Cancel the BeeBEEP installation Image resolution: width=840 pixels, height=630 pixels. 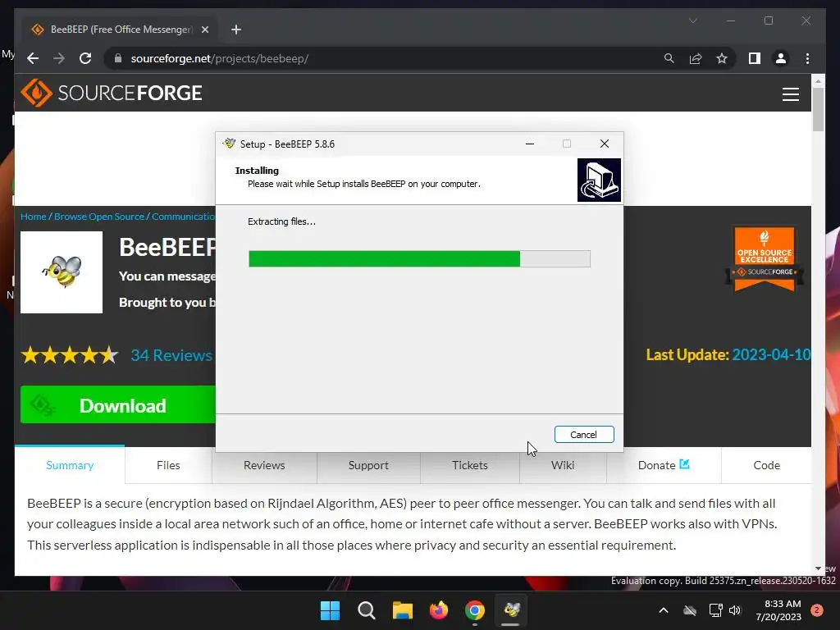(x=583, y=435)
